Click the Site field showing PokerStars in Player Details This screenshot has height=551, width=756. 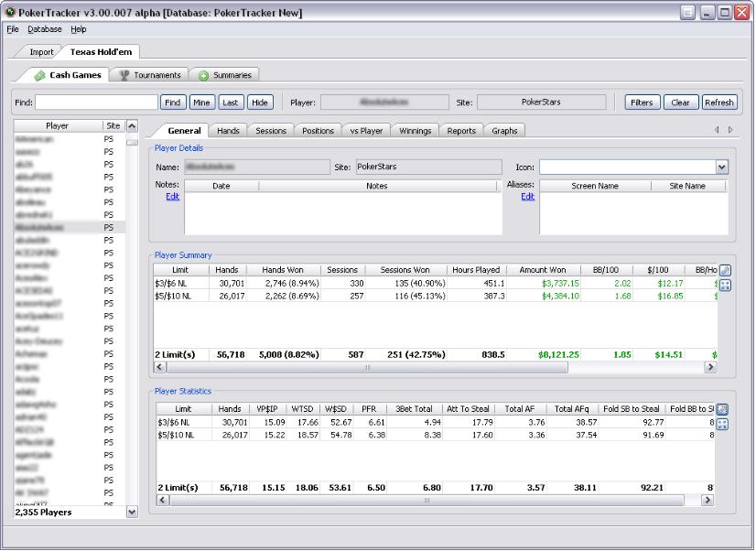click(x=428, y=167)
